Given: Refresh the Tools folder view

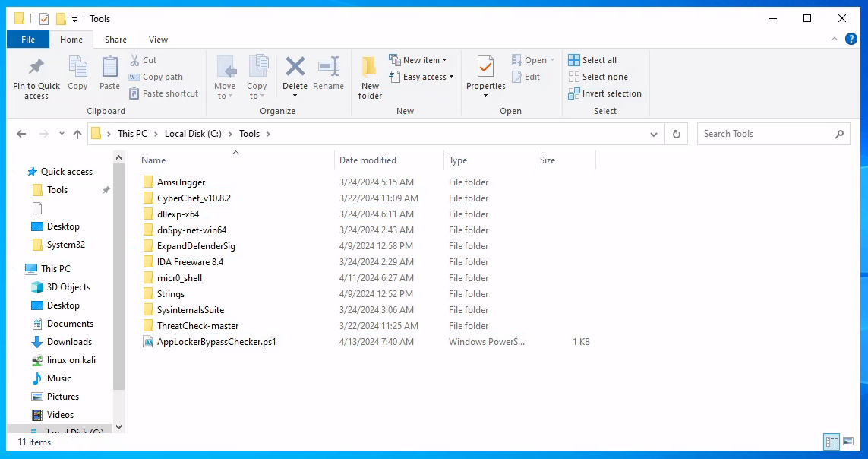Looking at the screenshot, I should [x=677, y=134].
